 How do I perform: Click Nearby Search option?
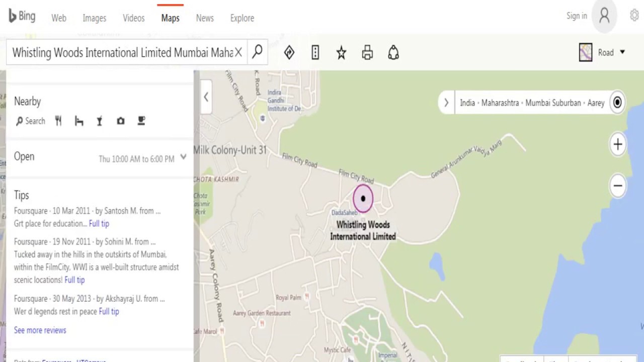[31, 121]
